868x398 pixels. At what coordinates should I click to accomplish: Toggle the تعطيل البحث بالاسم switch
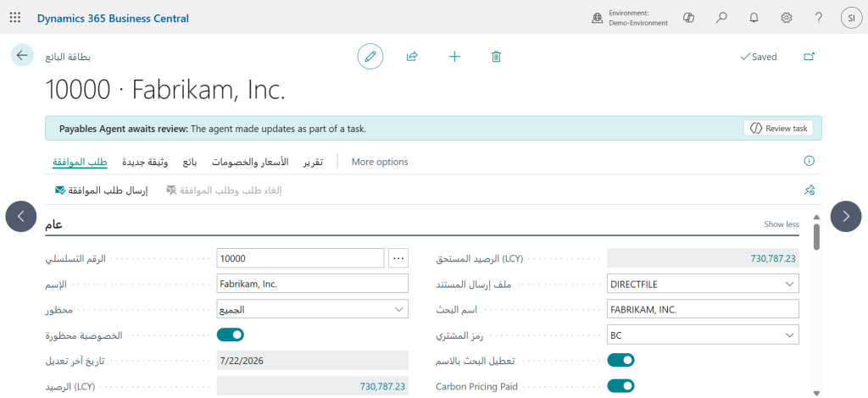click(620, 361)
